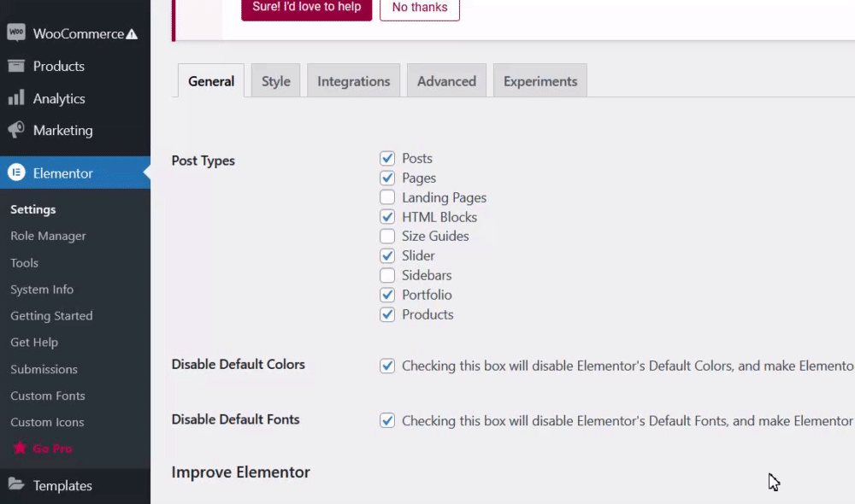
Task: Enable the Size Guides checkbox
Action: pos(387,236)
